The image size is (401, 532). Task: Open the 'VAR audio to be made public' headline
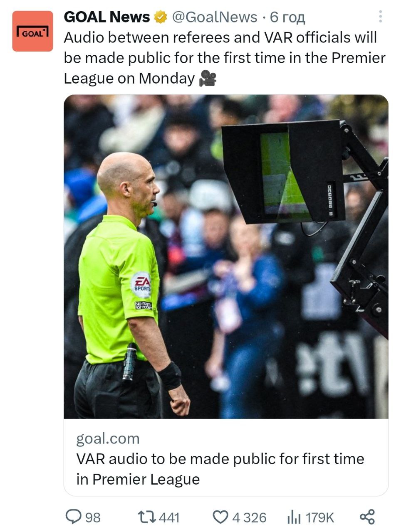(220, 469)
